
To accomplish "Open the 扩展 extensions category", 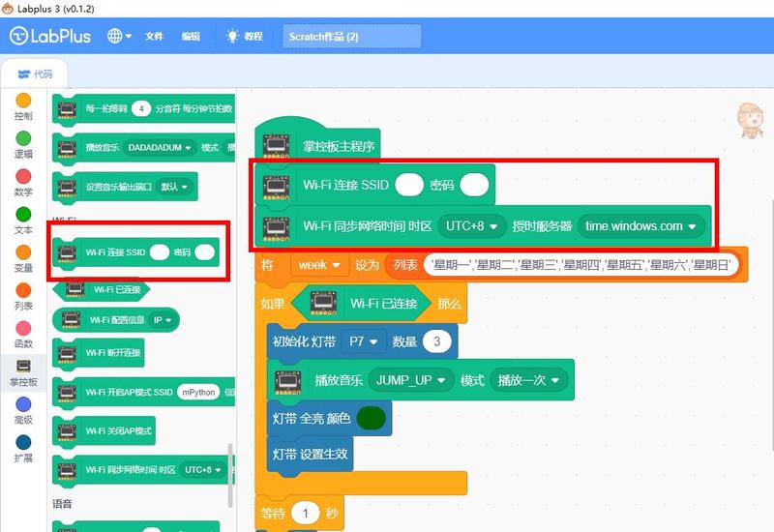I will point(23,442).
